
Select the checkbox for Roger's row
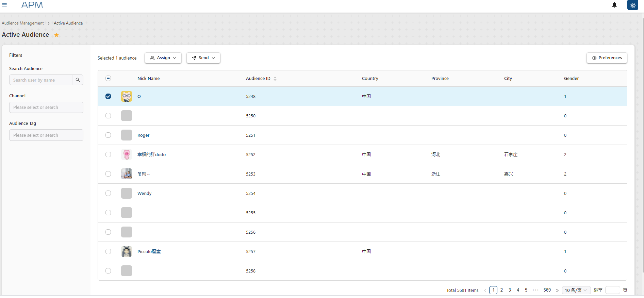(108, 135)
